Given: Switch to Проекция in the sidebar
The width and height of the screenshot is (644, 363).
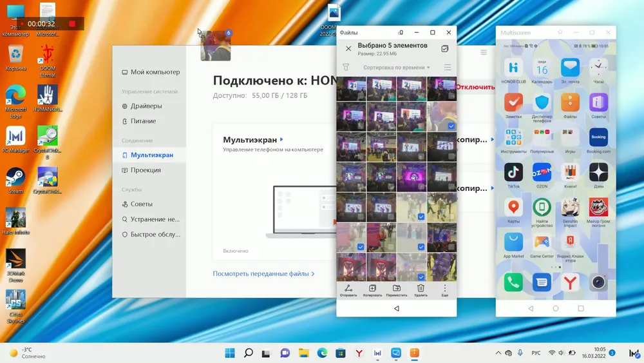Looking at the screenshot, I should [x=146, y=170].
